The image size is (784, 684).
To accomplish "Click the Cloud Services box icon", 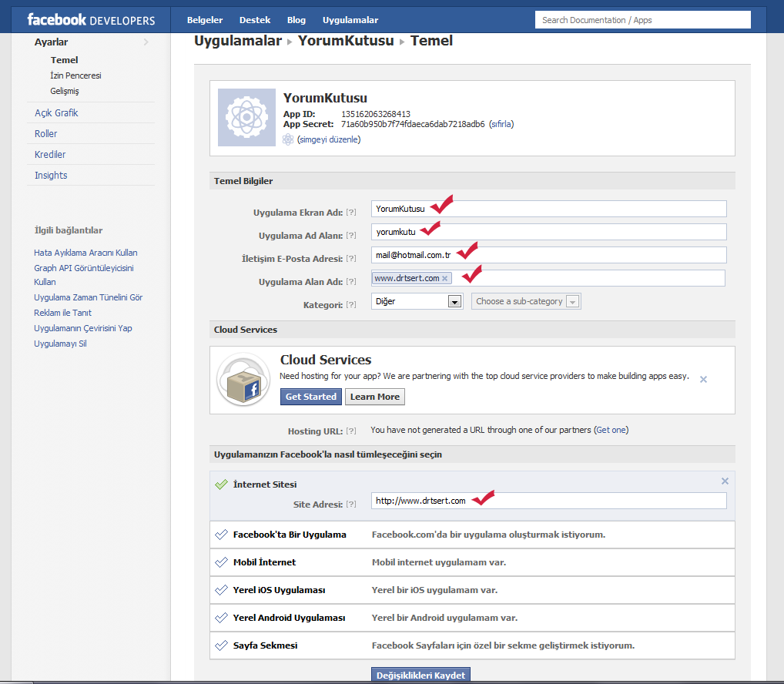I will click(x=243, y=380).
